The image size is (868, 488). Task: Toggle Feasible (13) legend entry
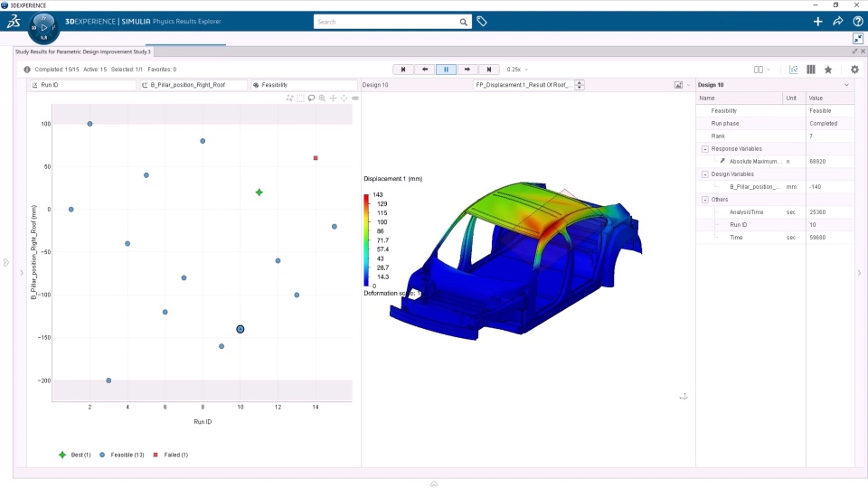[x=121, y=455]
